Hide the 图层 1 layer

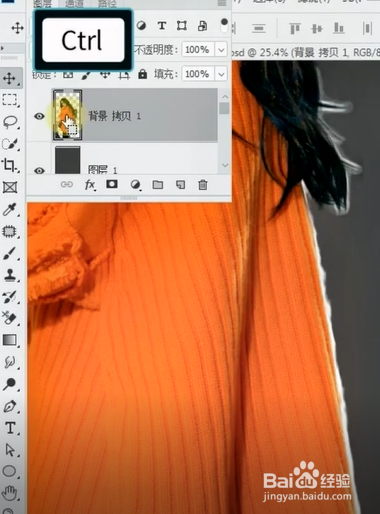[x=39, y=170]
